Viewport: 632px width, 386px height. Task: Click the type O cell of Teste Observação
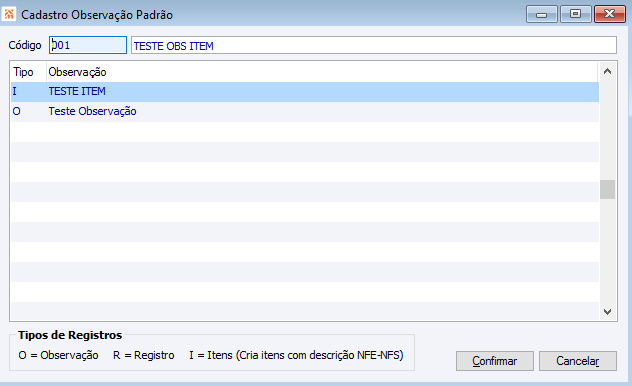pos(28,112)
